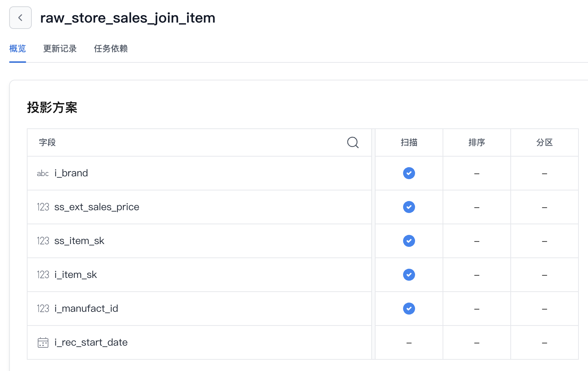Click the 扫描 column header
This screenshot has height=371, width=588.
click(x=409, y=142)
